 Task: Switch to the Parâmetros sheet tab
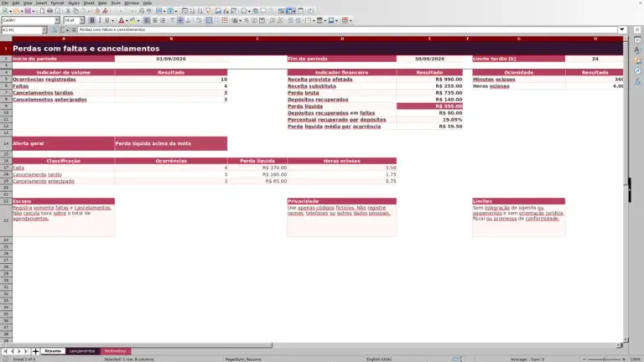115,351
